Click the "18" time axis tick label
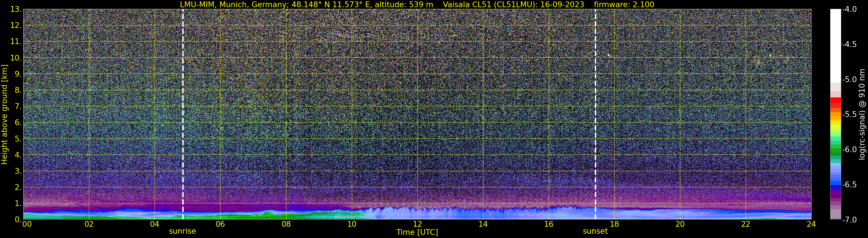 [614, 224]
